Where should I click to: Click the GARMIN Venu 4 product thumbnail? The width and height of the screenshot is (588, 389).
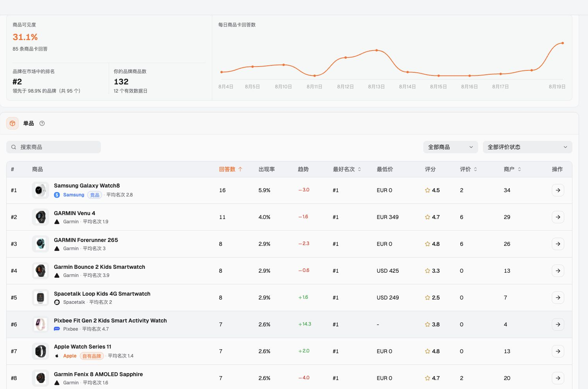pos(40,217)
